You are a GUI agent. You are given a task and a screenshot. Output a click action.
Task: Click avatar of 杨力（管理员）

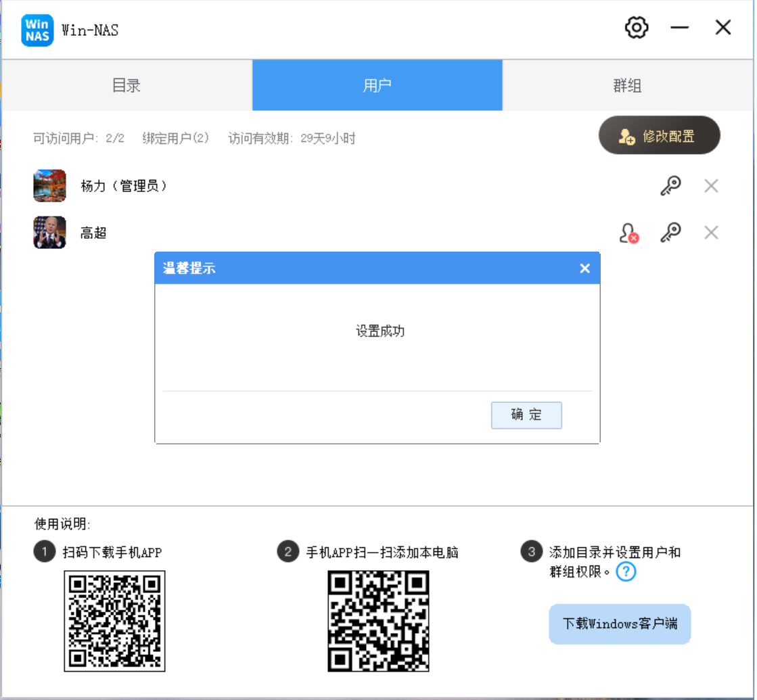pyautogui.click(x=50, y=186)
